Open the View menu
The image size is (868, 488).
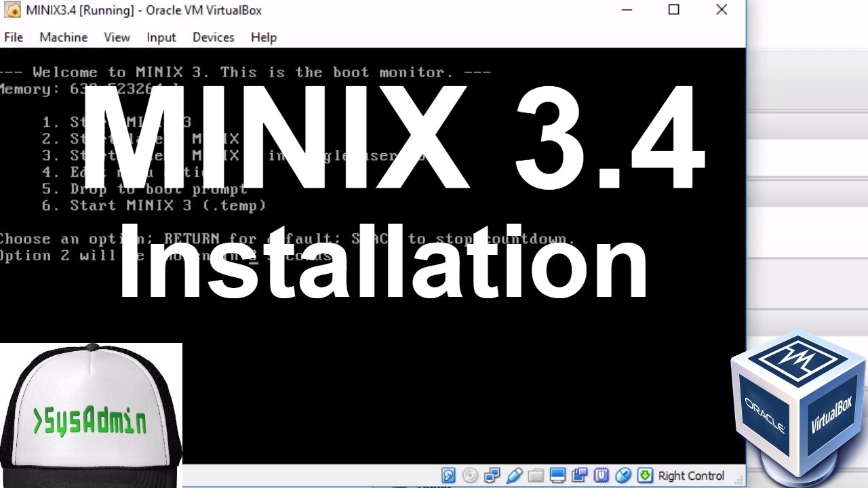[x=117, y=37]
